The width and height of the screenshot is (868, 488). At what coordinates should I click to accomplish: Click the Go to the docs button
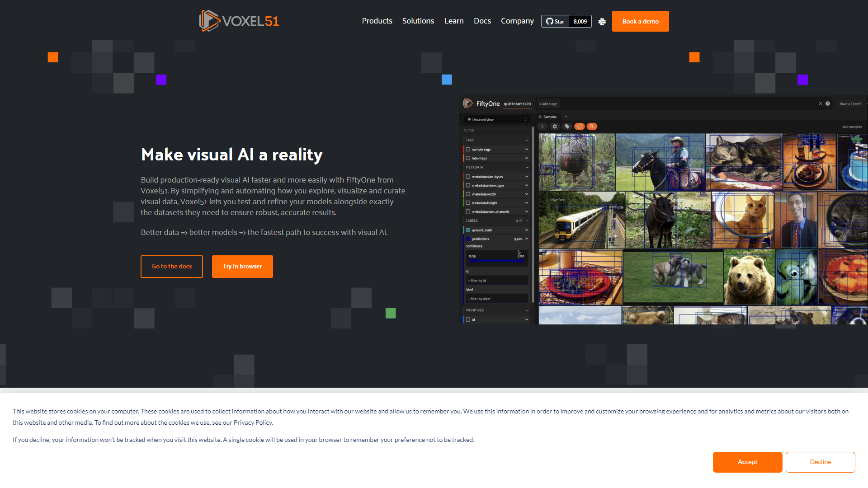point(172,266)
